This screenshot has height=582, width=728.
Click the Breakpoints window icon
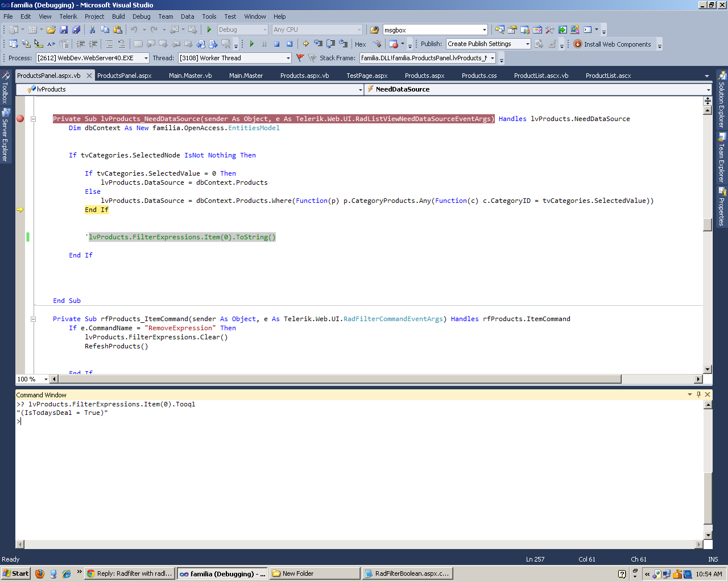point(394,44)
